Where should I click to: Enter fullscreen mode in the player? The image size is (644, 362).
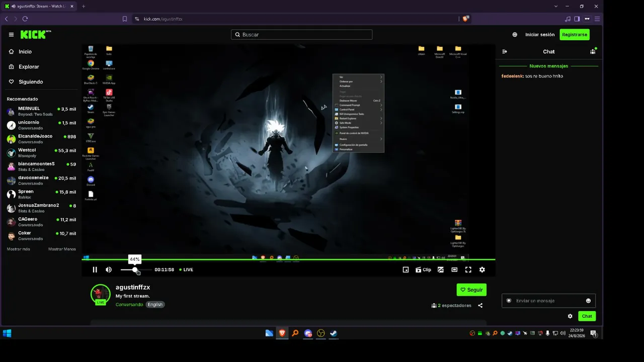tap(468, 269)
